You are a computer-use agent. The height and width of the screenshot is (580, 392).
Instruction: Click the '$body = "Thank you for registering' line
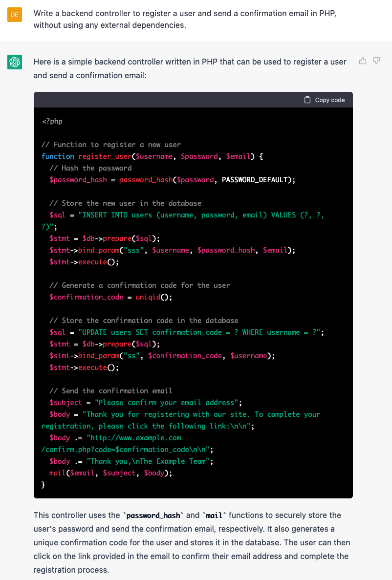pyautogui.click(x=185, y=414)
